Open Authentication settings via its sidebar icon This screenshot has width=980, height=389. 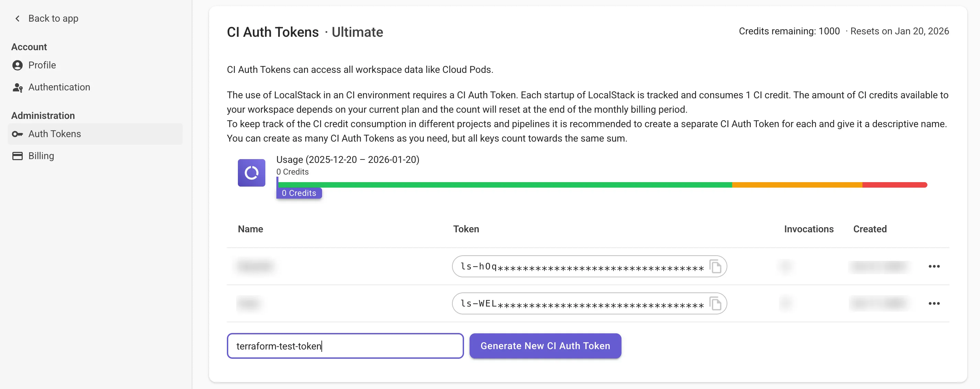(18, 87)
